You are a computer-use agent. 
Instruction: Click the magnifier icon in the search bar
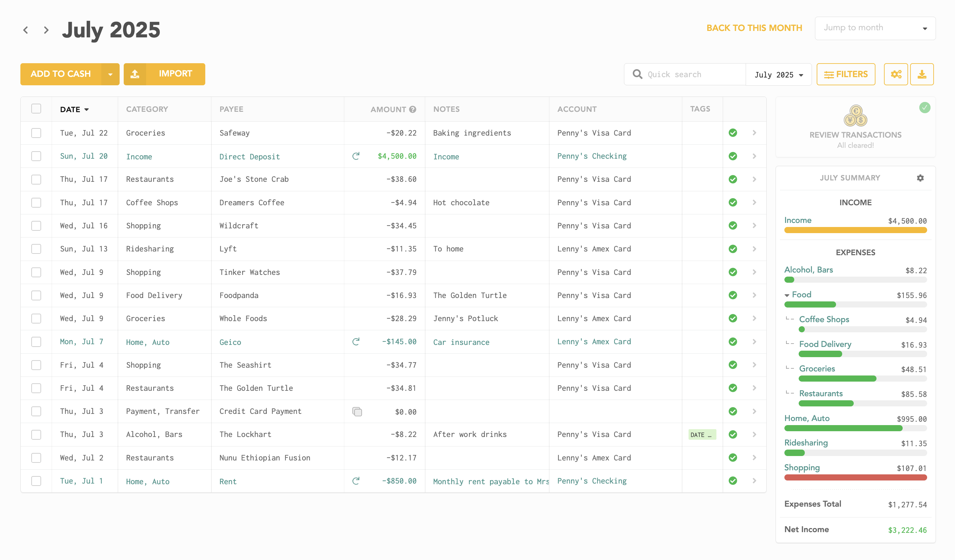[638, 74]
